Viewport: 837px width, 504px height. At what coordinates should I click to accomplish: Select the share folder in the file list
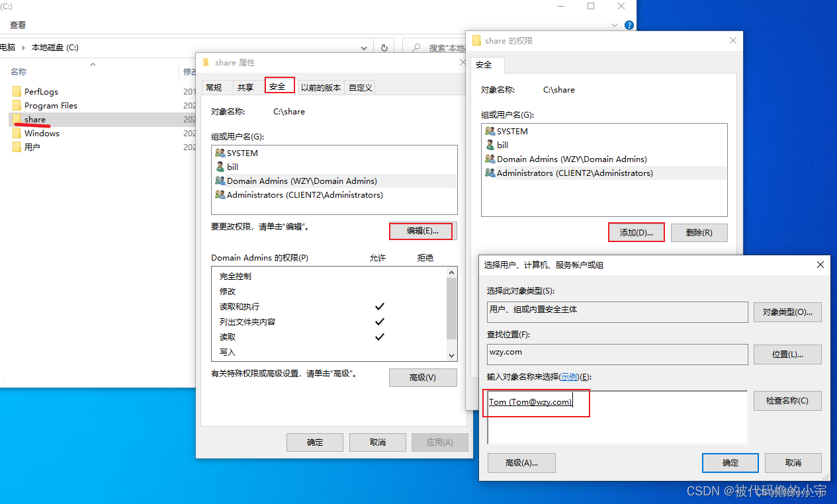click(34, 119)
